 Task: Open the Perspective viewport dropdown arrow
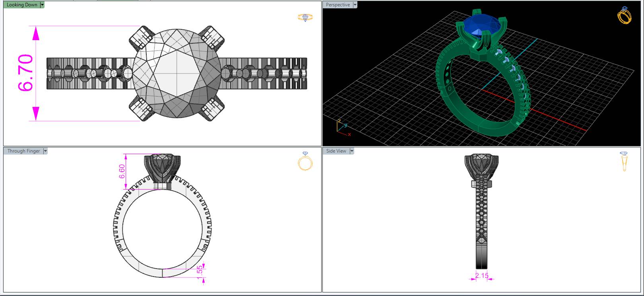(355, 5)
